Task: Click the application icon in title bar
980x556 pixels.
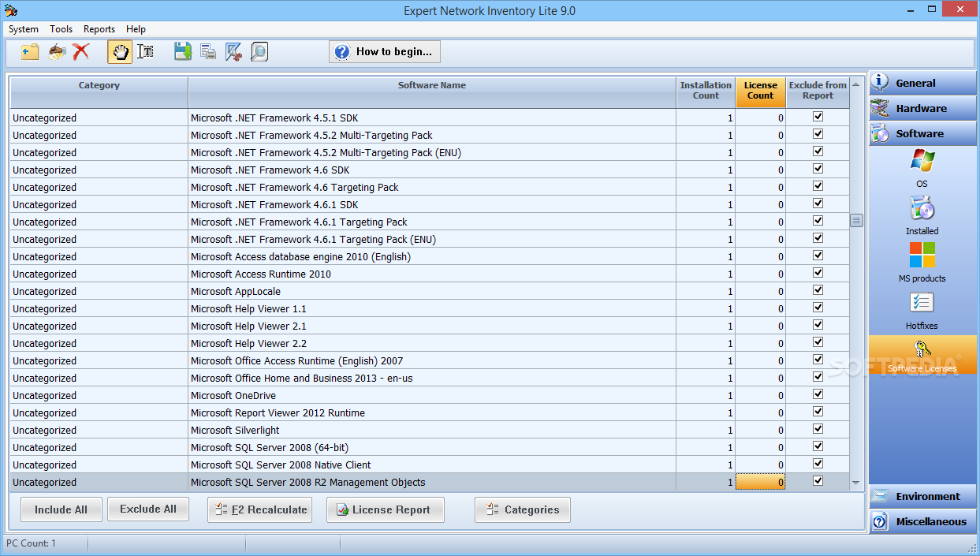Action: click(11, 10)
